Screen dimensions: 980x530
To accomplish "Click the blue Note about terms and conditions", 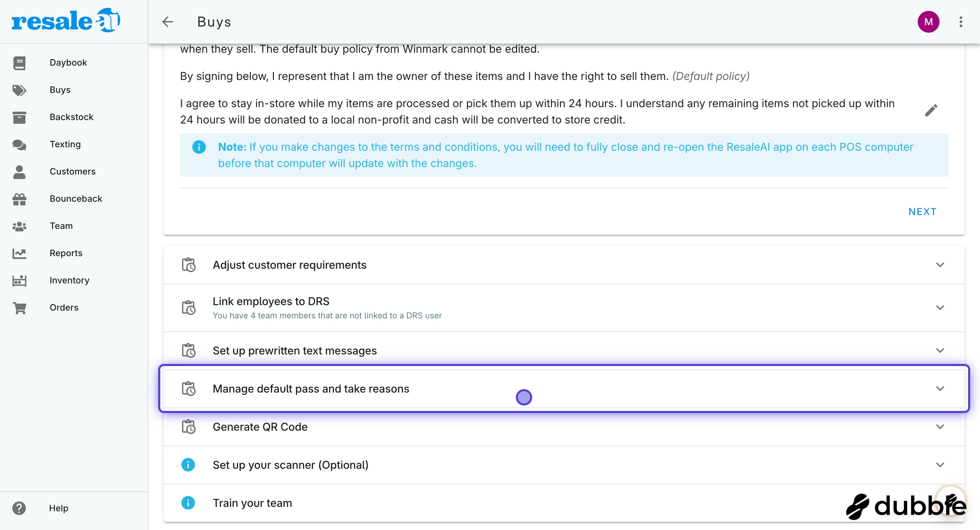I will pyautogui.click(x=564, y=155).
